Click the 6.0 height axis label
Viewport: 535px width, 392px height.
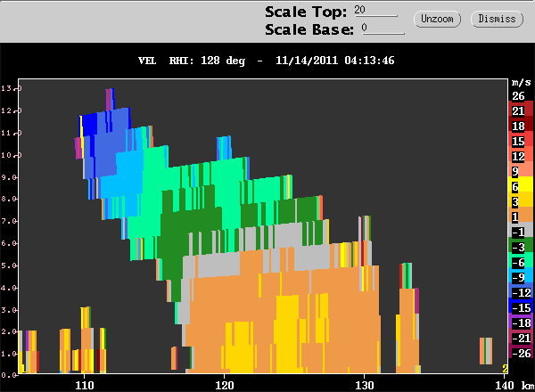click(x=9, y=243)
